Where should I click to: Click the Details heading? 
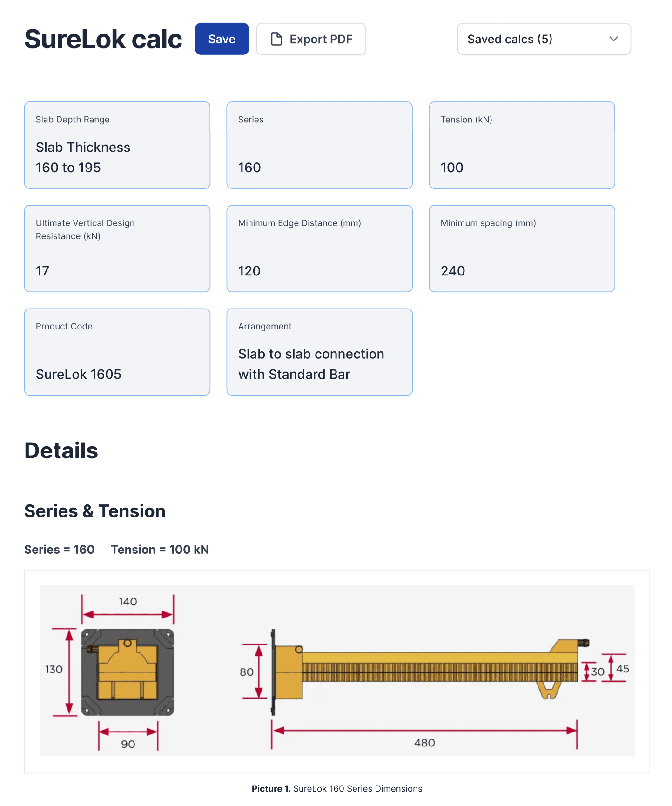pos(61,450)
